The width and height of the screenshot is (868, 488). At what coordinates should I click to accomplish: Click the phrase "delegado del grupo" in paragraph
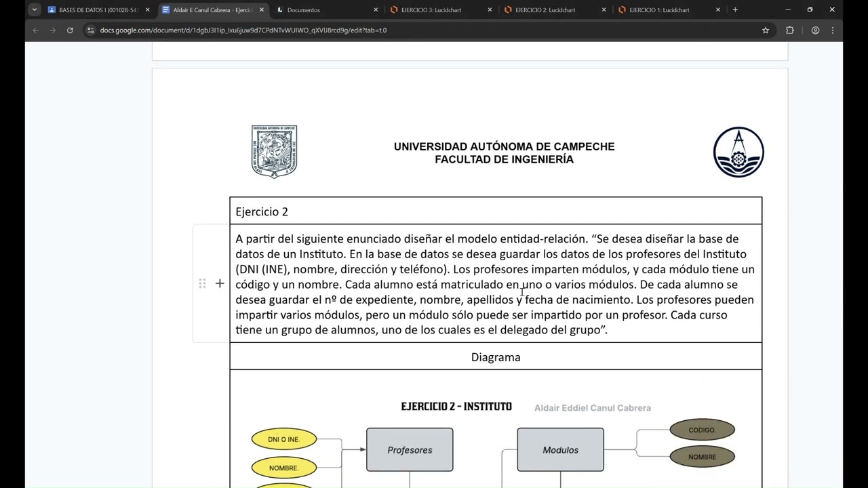pos(553,330)
